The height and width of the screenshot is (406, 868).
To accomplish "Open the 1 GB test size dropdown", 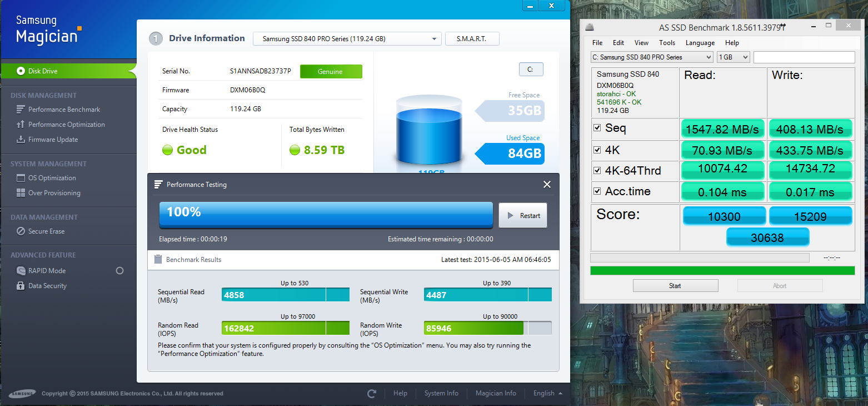I will pos(734,57).
